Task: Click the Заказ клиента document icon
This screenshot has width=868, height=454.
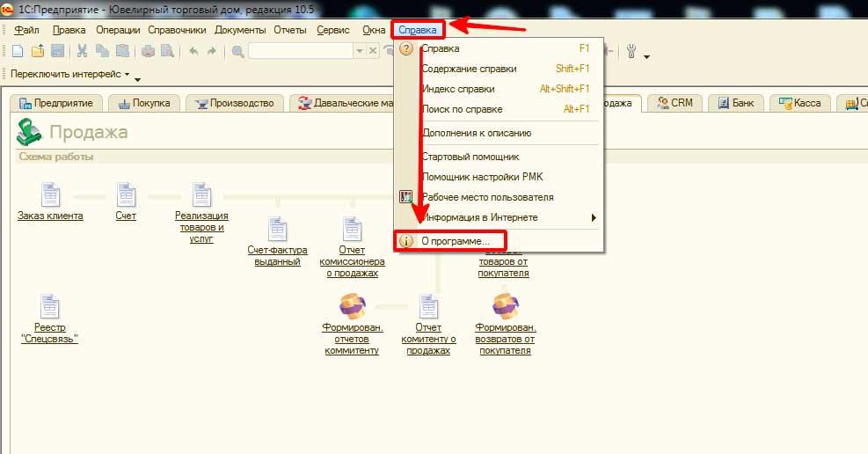Action: pyautogui.click(x=50, y=195)
